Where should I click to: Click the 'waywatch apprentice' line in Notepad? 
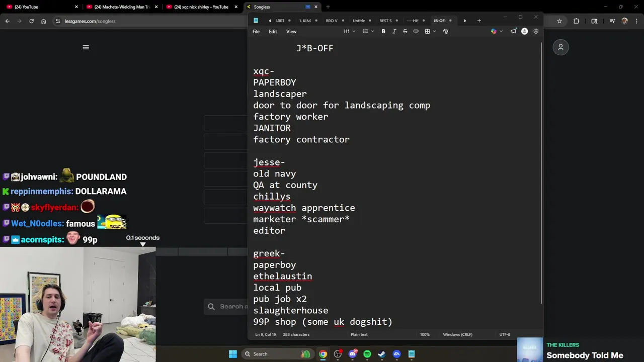pos(304,208)
